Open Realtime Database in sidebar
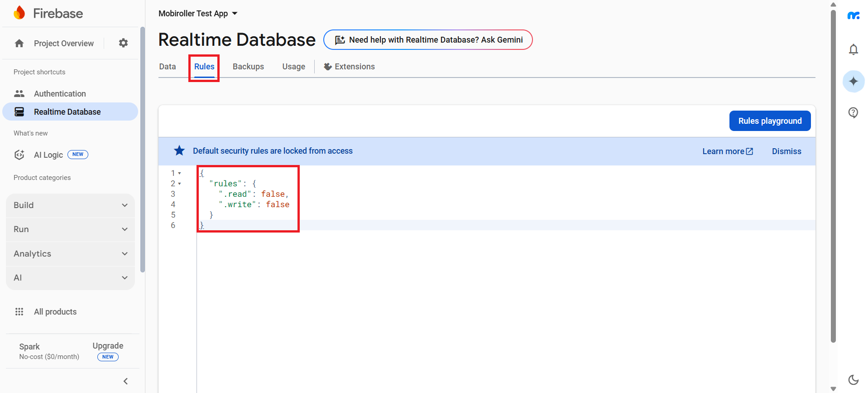 pyautogui.click(x=70, y=112)
